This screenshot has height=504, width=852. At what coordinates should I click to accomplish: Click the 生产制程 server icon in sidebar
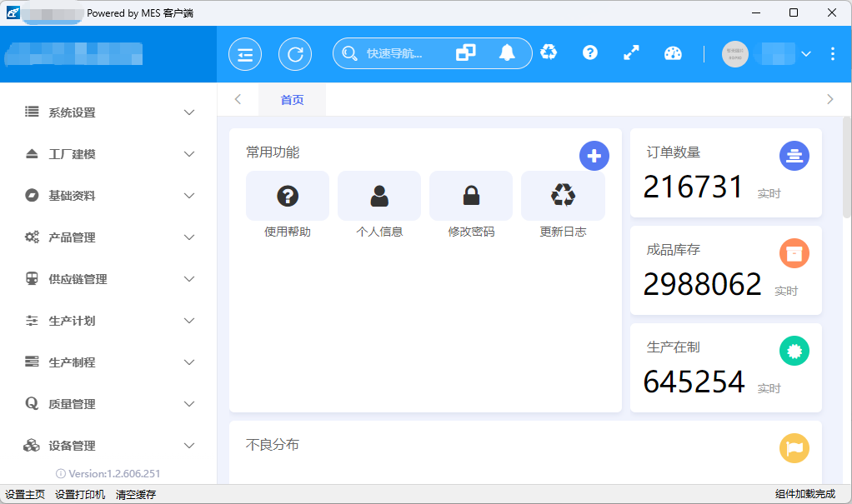click(x=32, y=362)
